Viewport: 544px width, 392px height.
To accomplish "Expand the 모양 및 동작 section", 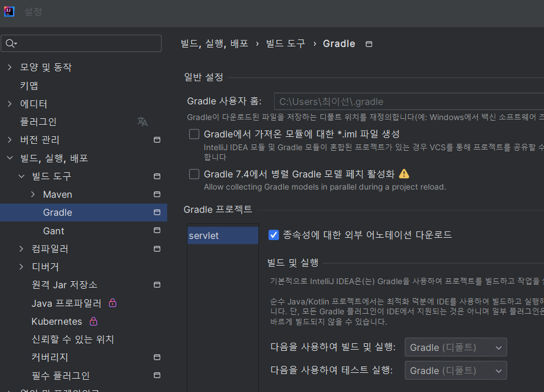I will [x=10, y=67].
